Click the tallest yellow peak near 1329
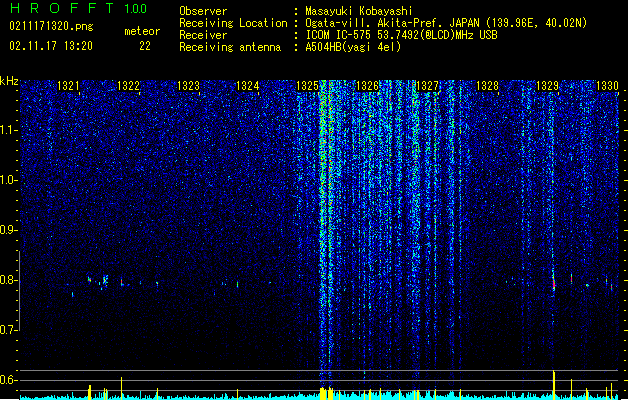The height and width of the screenshot is (400, 629). click(x=554, y=385)
